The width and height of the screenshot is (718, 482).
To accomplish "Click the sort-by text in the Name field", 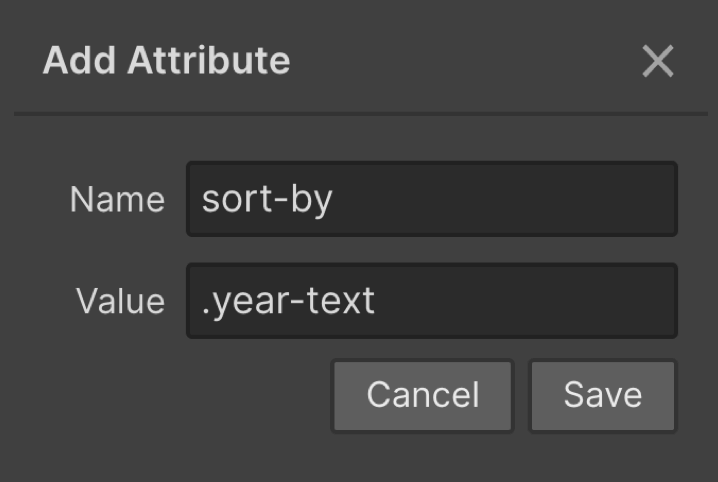I will [x=267, y=200].
